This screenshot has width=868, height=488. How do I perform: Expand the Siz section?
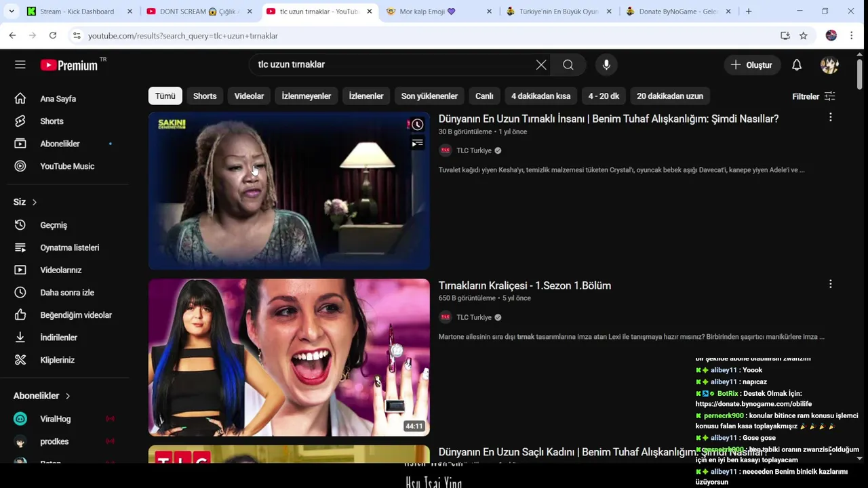point(26,202)
